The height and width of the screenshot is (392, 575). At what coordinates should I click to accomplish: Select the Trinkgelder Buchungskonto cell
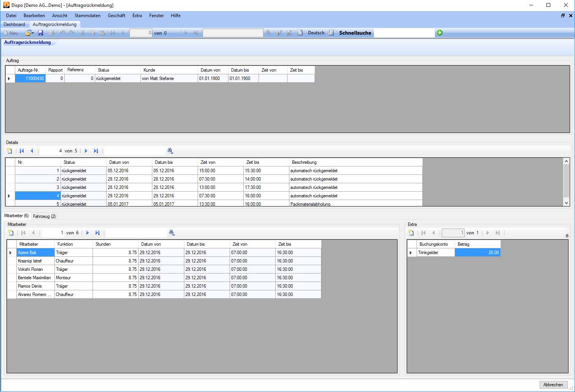point(436,253)
